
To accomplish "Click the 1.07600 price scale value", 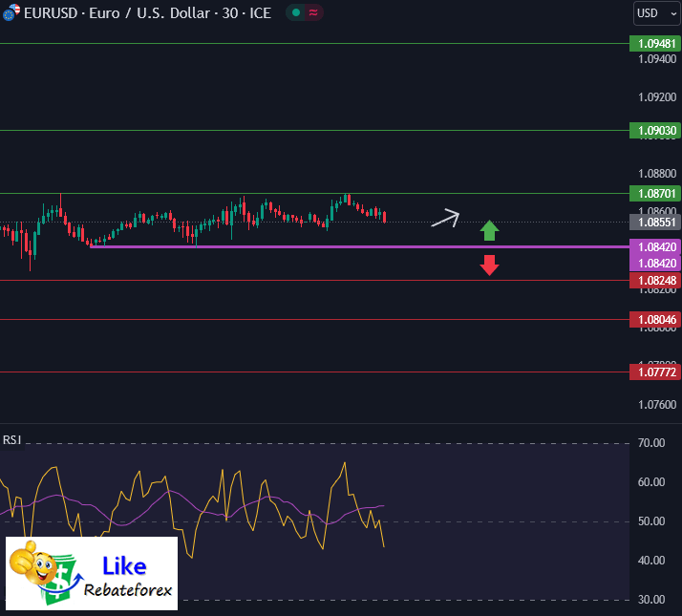I will [657, 405].
